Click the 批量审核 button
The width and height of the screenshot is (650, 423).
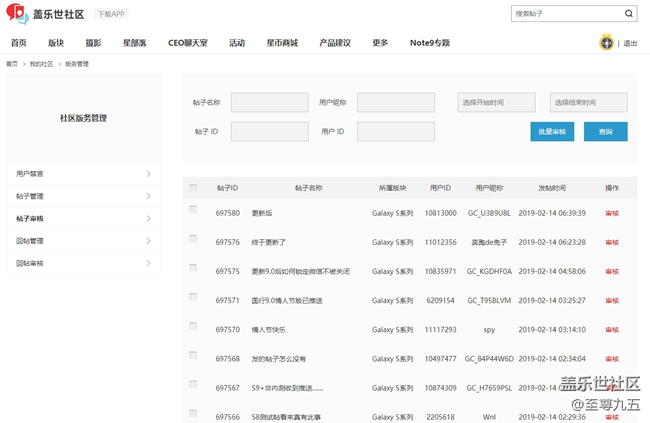pos(552,132)
